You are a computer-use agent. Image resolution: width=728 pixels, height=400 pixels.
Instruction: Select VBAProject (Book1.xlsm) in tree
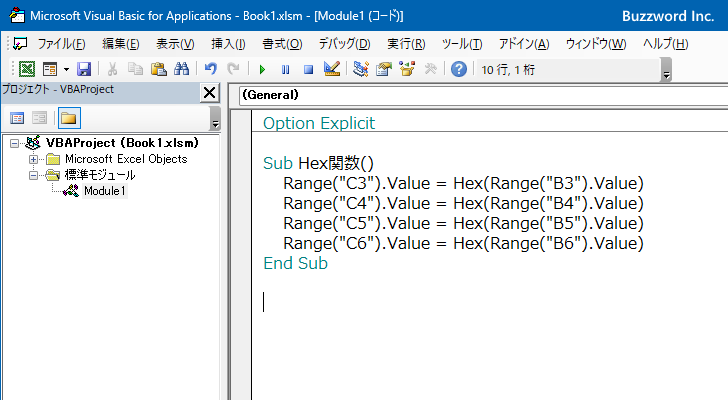coord(122,143)
